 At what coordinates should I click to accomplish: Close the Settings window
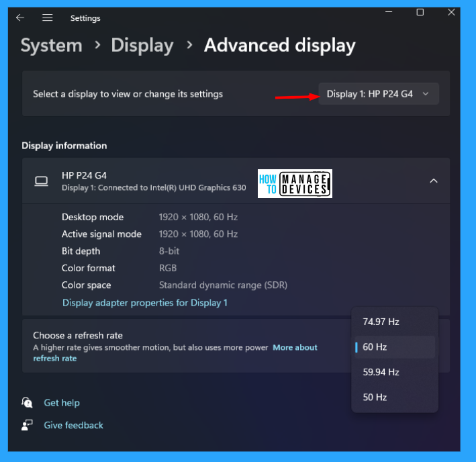(451, 12)
